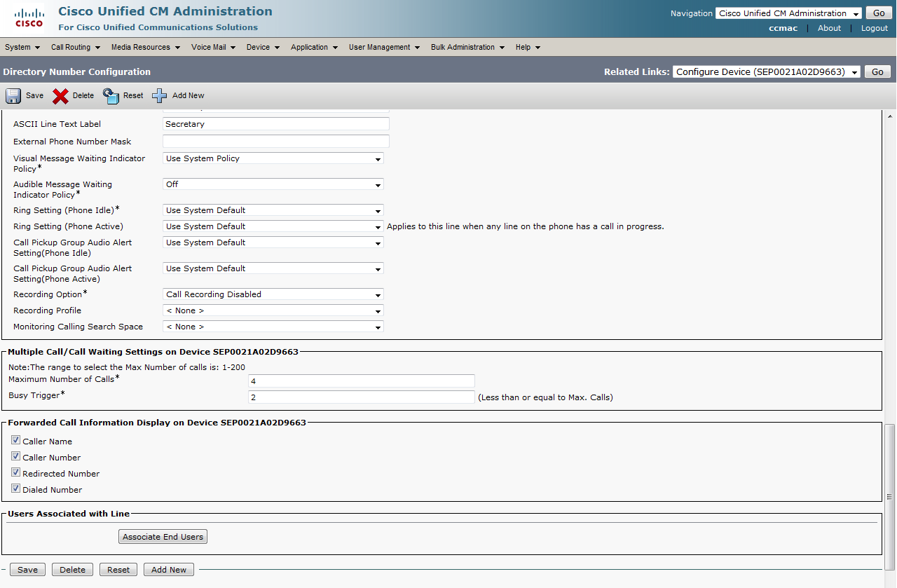Uncheck the Caller Number checkbox
The height and width of the screenshot is (588, 897).
click(x=15, y=457)
